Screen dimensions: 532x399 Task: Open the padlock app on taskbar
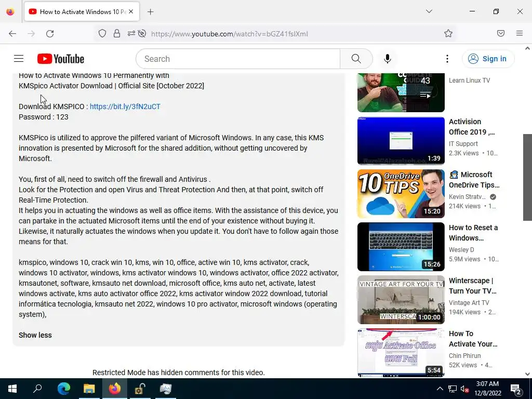point(140,389)
